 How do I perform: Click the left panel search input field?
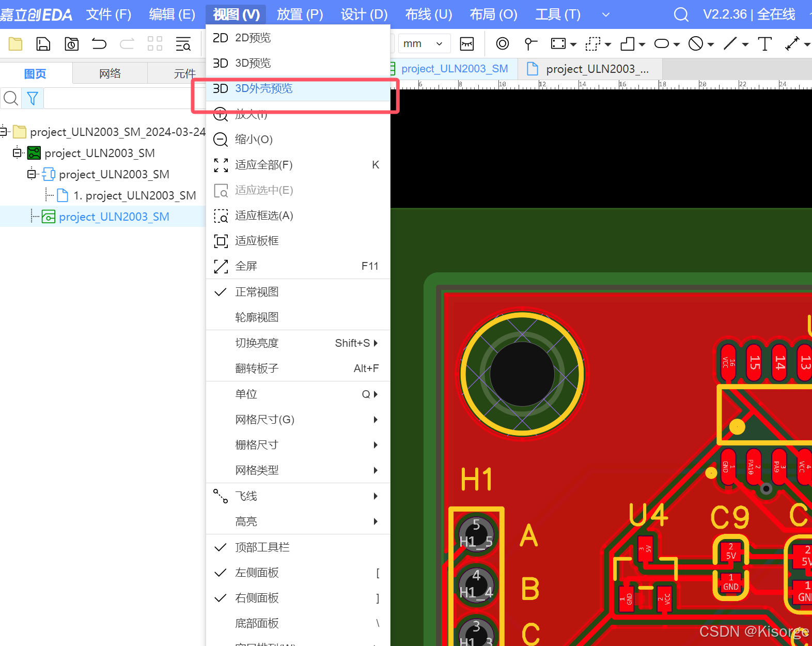[124, 98]
